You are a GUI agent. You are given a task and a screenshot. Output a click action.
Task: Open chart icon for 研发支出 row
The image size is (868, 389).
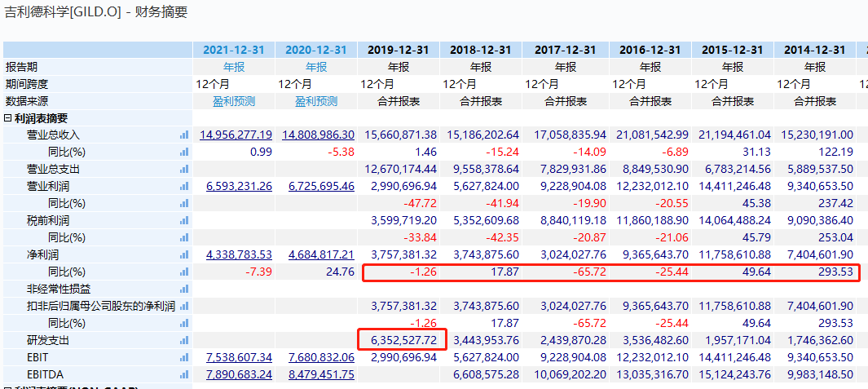pos(183,340)
